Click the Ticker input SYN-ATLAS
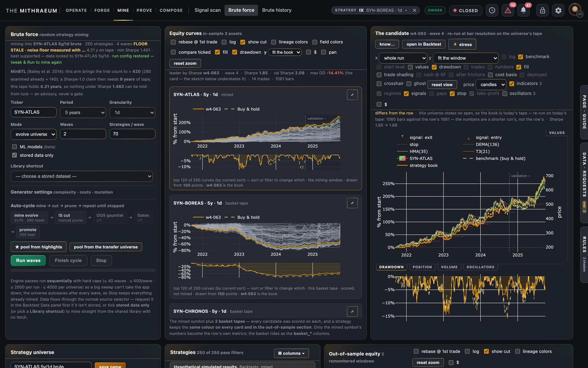 click(x=34, y=112)
